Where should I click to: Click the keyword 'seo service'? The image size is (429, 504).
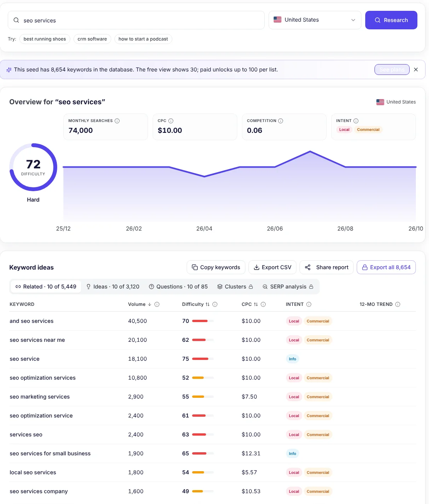click(25, 359)
